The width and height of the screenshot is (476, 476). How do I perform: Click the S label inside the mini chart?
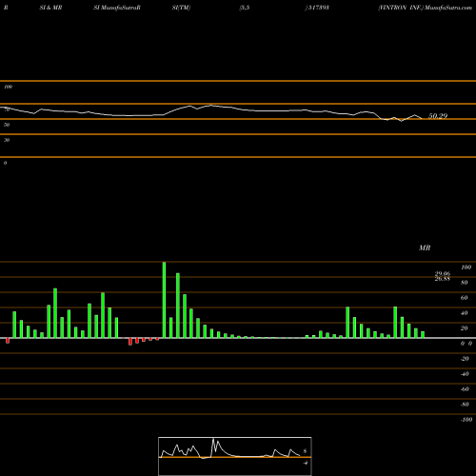(x=305, y=450)
